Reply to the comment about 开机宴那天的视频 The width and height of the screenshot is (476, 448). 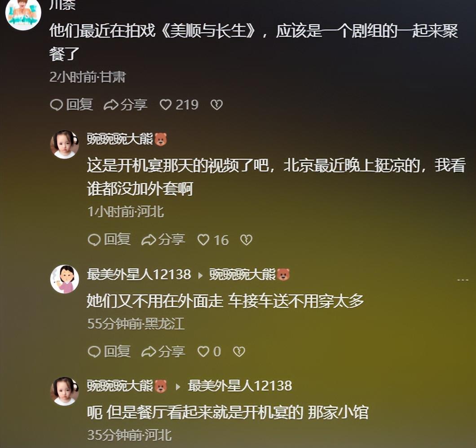[x=109, y=240]
